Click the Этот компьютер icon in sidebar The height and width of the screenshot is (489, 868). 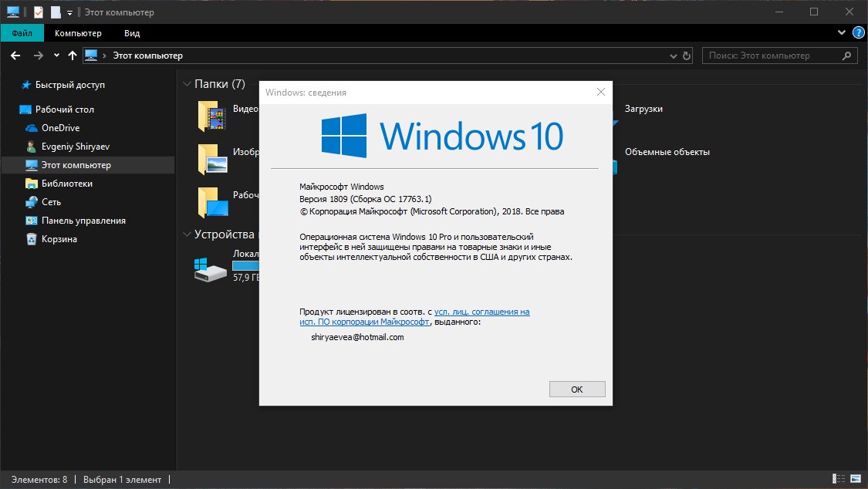pos(32,165)
